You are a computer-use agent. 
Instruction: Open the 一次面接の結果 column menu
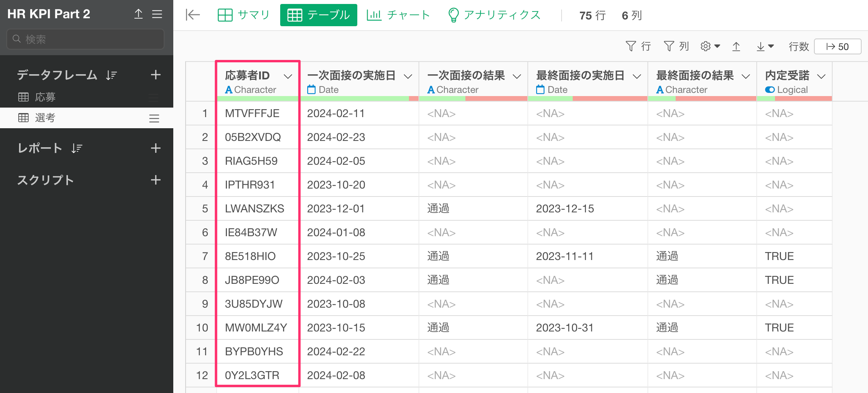tap(517, 76)
